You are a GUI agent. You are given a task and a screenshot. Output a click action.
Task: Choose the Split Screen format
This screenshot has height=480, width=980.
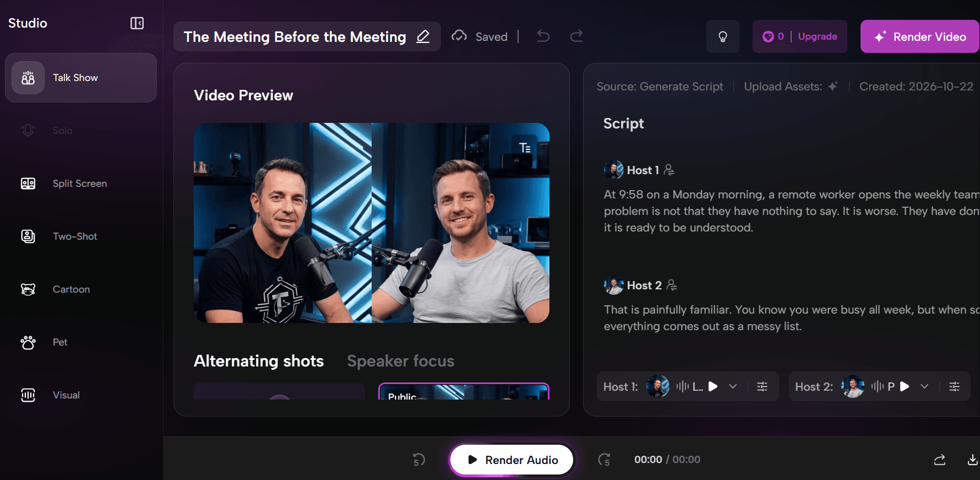[81, 184]
